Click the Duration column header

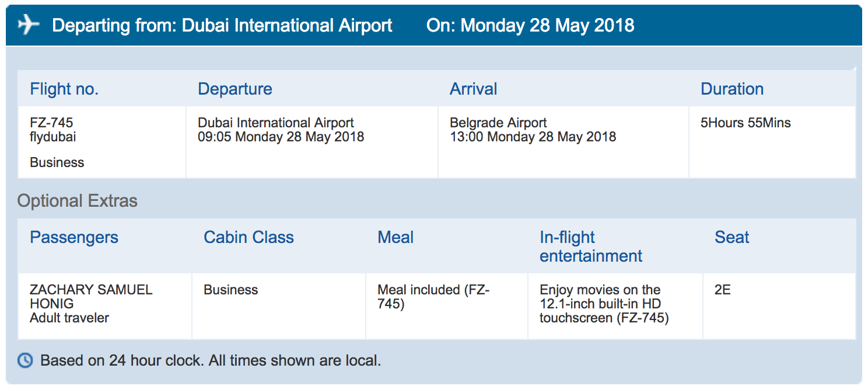click(x=732, y=89)
